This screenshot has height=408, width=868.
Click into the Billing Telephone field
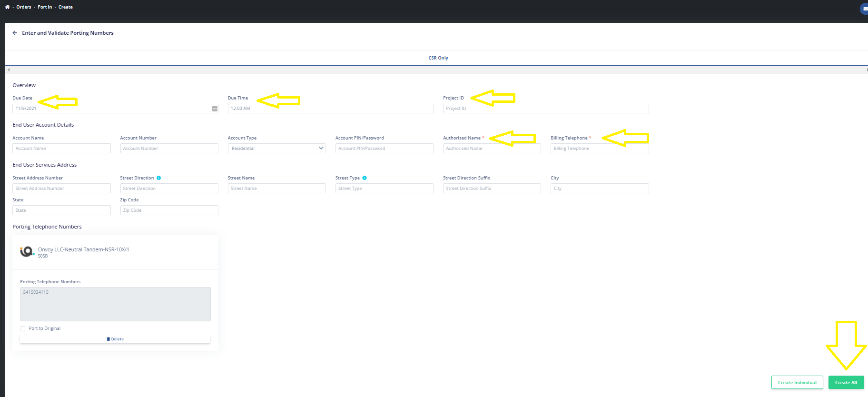599,149
